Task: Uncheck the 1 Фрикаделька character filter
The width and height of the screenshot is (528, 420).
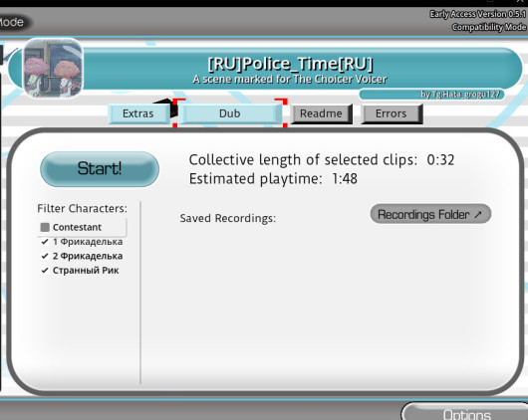Action: click(x=82, y=242)
